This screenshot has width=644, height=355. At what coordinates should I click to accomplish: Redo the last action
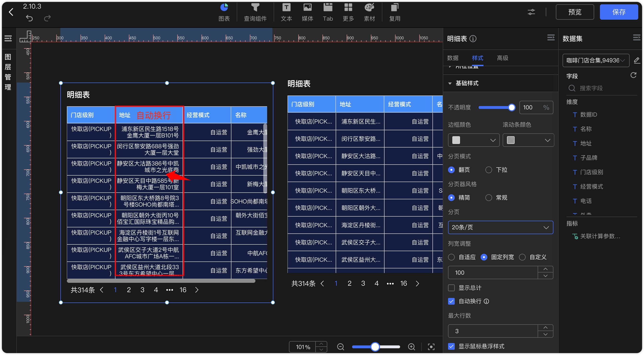pyautogui.click(x=47, y=18)
